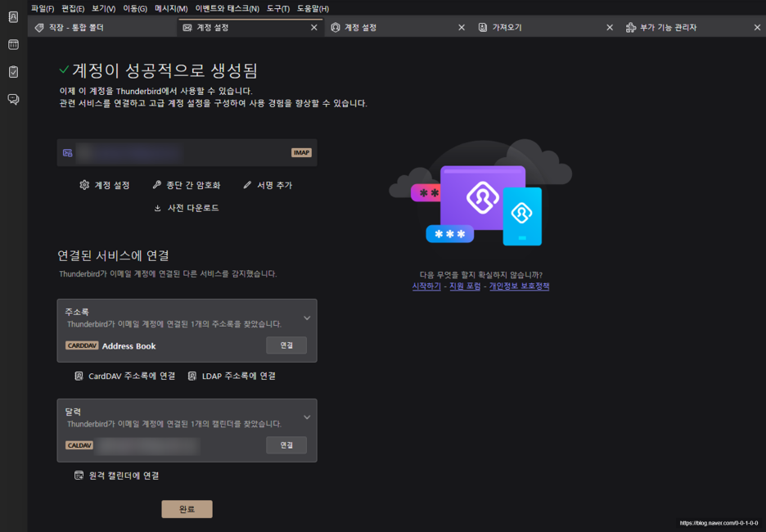The height and width of the screenshot is (532, 766).
Task: Open the 보기(V) menu
Action: tap(104, 8)
